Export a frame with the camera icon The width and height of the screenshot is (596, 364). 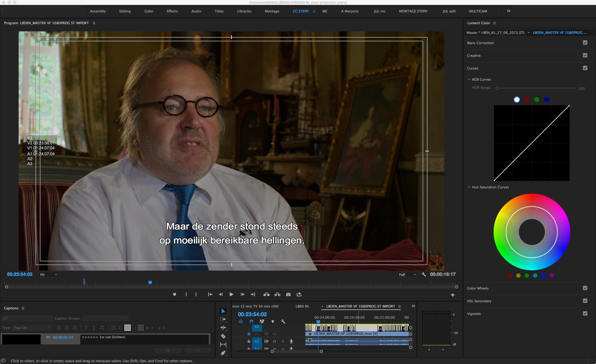click(288, 294)
